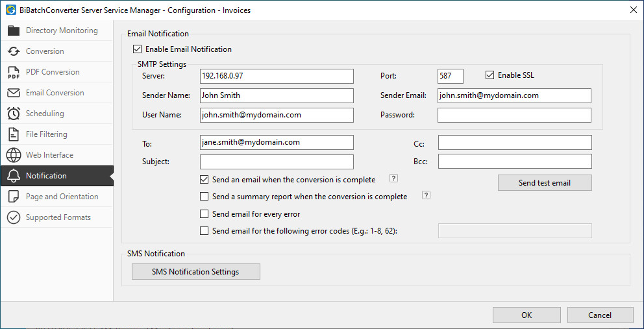Image resolution: width=644 pixels, height=329 pixels.
Task: Click the Conversion arrows icon
Action: [x=14, y=51]
